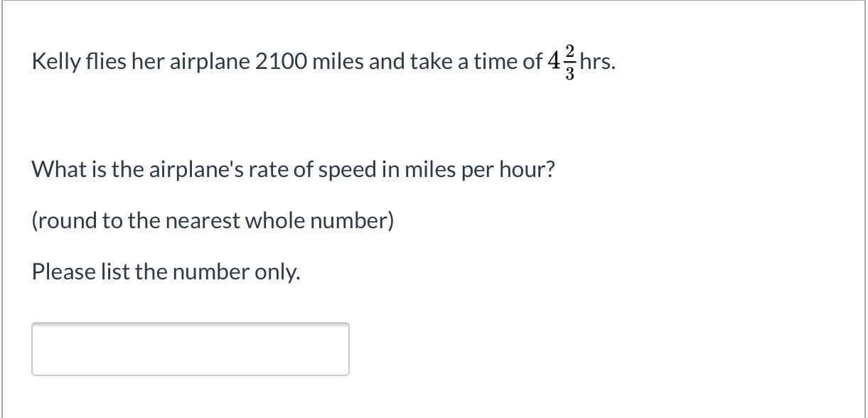Click the number 2100 in the question
The width and height of the screenshot is (868, 418).
281,62
